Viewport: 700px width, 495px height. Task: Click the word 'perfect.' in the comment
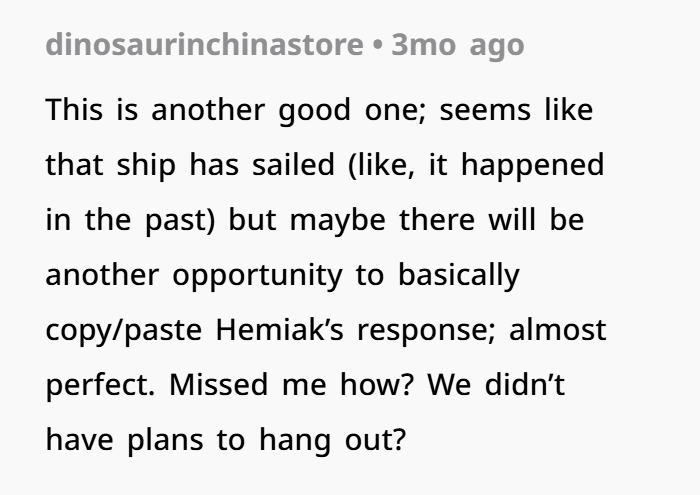point(100,386)
